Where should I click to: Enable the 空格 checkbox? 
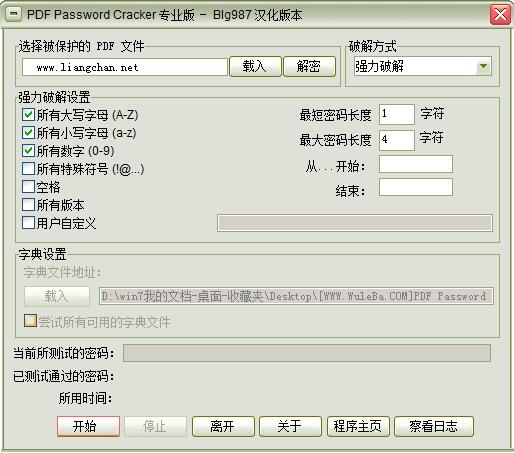pyautogui.click(x=28, y=187)
